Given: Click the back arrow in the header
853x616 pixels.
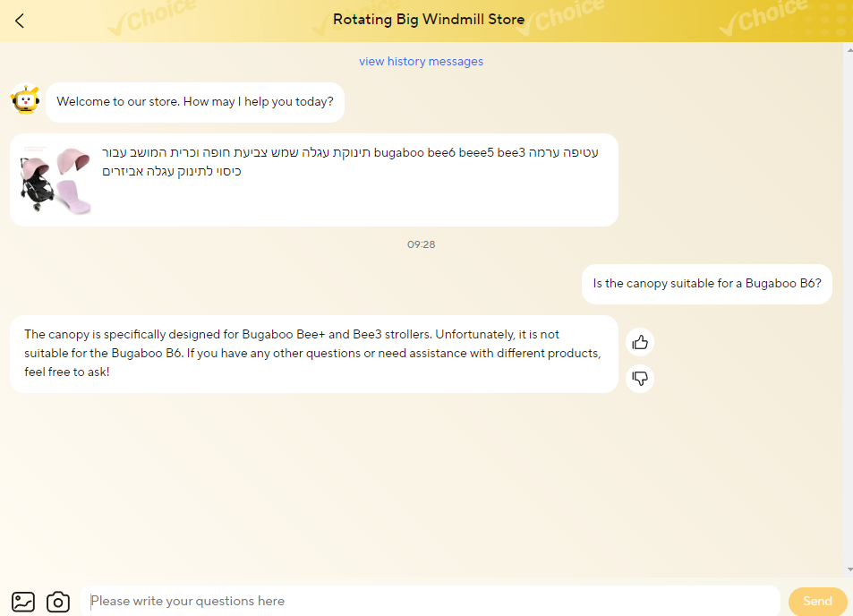Looking at the screenshot, I should (x=20, y=21).
